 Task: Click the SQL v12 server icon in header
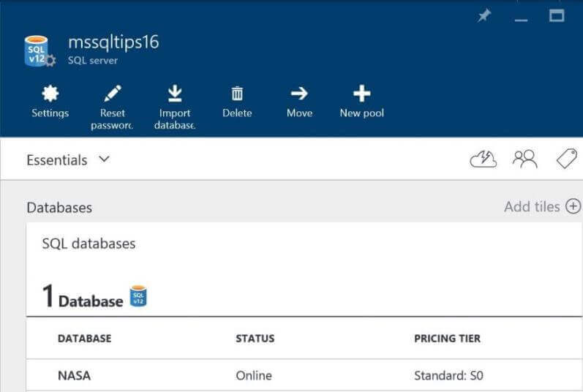pyautogui.click(x=40, y=51)
